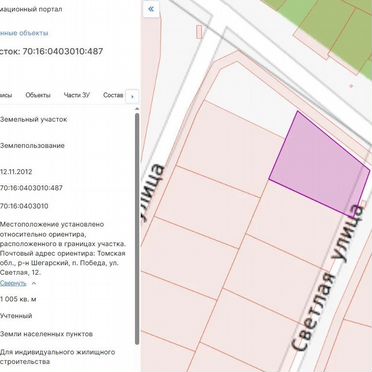Switch to the Состав tab

click(113, 95)
